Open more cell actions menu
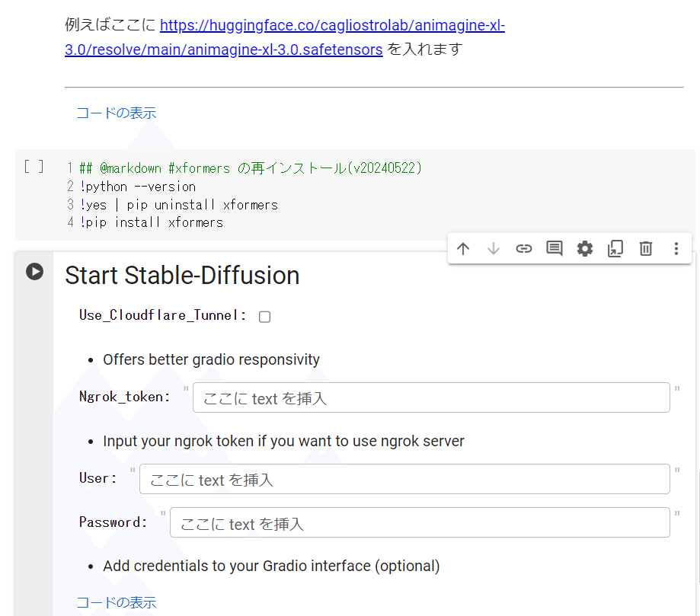700x616 pixels. (x=676, y=249)
